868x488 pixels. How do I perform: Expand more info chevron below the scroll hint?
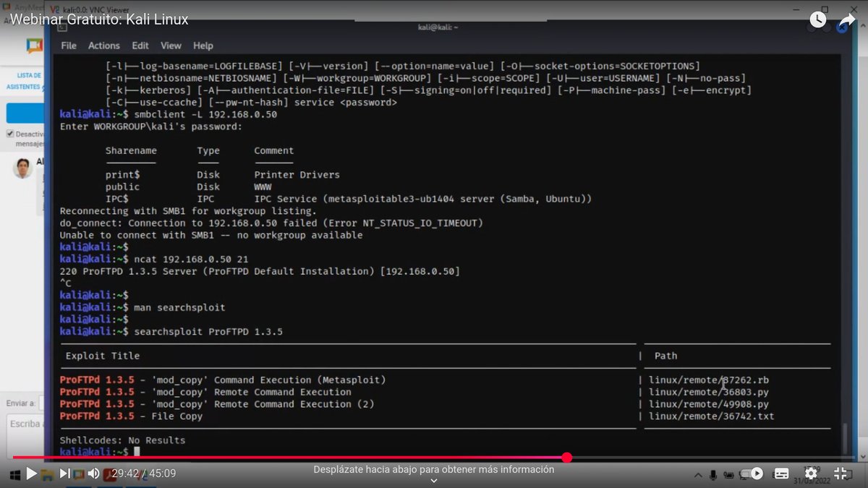pos(434,481)
